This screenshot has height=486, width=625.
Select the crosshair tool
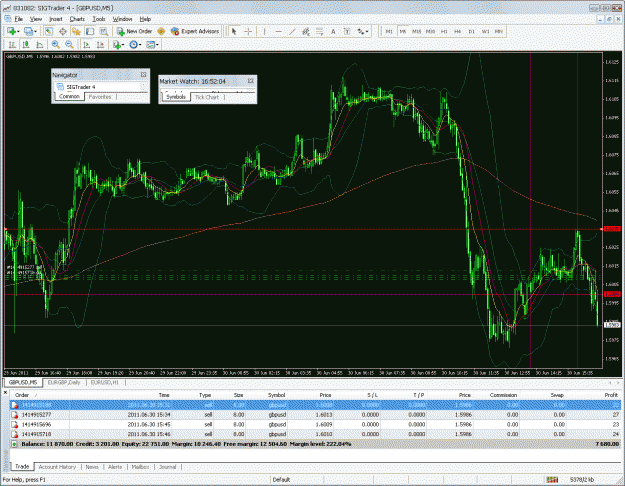(248, 31)
